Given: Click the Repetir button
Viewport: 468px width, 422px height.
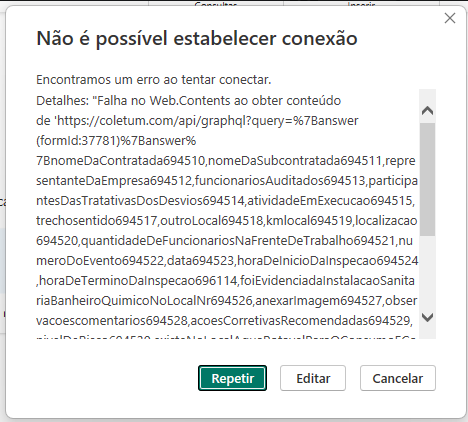Looking at the screenshot, I should click(232, 378).
